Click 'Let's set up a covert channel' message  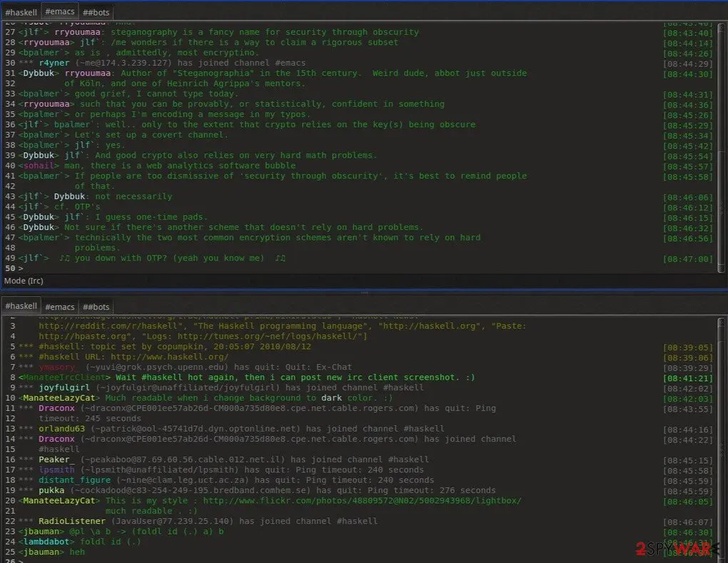click(151, 135)
